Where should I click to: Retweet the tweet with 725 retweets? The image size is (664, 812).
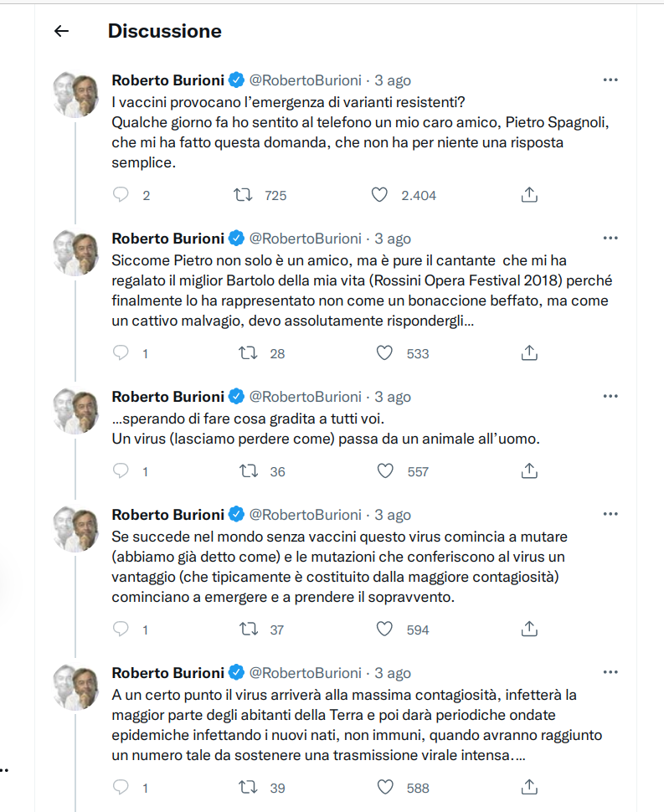[243, 195]
